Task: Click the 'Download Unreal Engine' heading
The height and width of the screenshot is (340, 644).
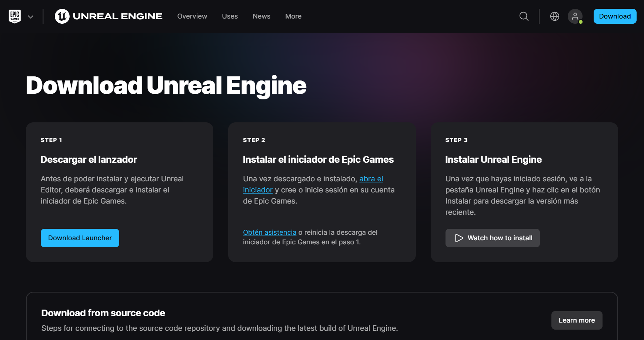Action: [x=166, y=86]
